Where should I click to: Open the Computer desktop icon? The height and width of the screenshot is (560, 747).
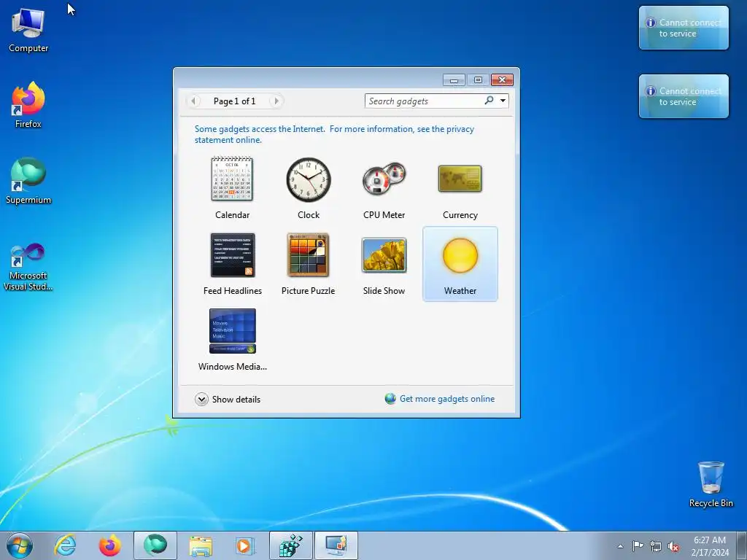coord(28,29)
